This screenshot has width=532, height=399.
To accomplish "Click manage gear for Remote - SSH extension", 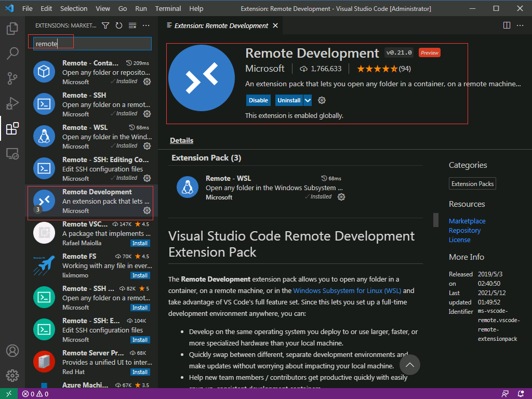I will [147, 114].
